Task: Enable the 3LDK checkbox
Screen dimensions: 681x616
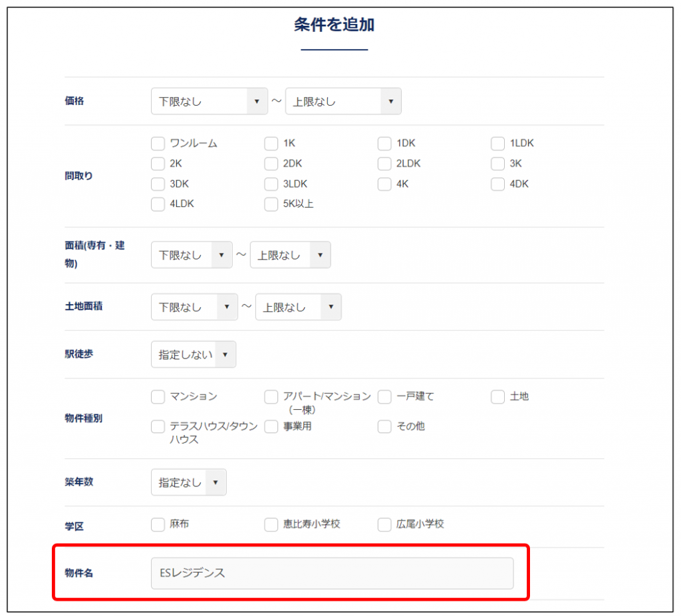Action: pos(271,185)
